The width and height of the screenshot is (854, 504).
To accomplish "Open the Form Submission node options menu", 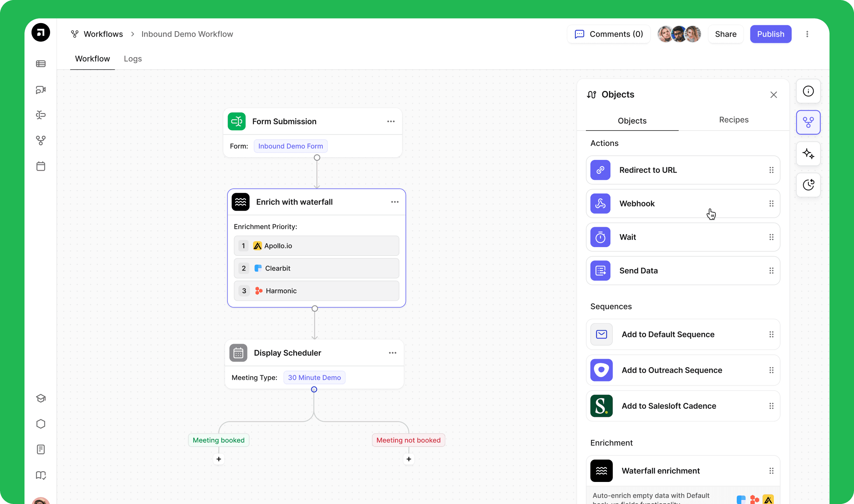I will (x=391, y=121).
